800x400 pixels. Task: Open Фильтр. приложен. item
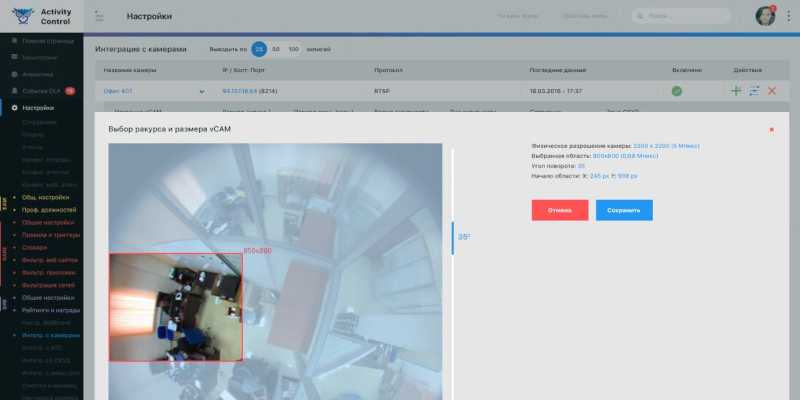[48, 273]
